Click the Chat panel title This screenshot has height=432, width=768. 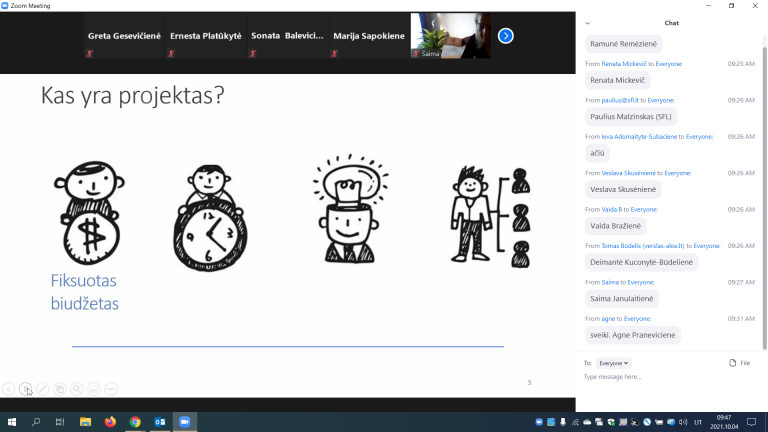[672, 23]
